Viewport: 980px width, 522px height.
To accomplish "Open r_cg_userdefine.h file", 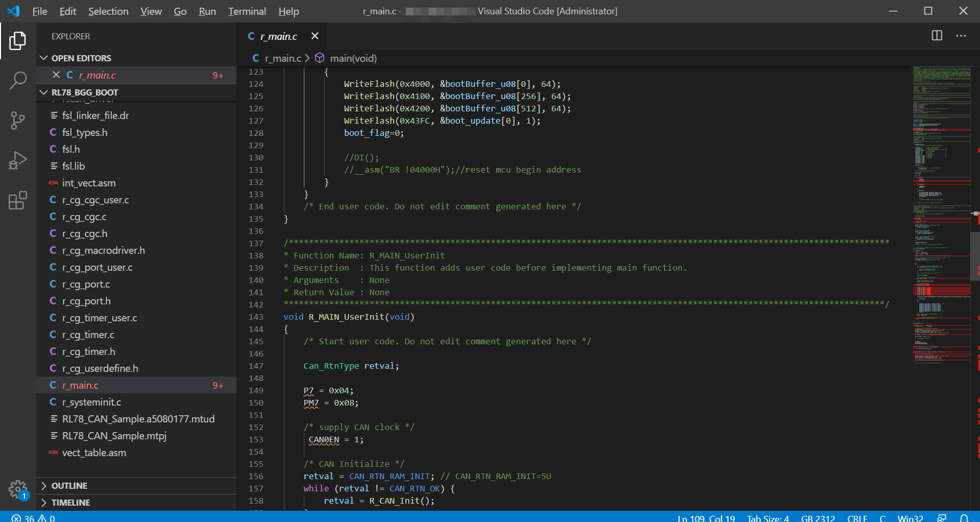I will [136, 368].
